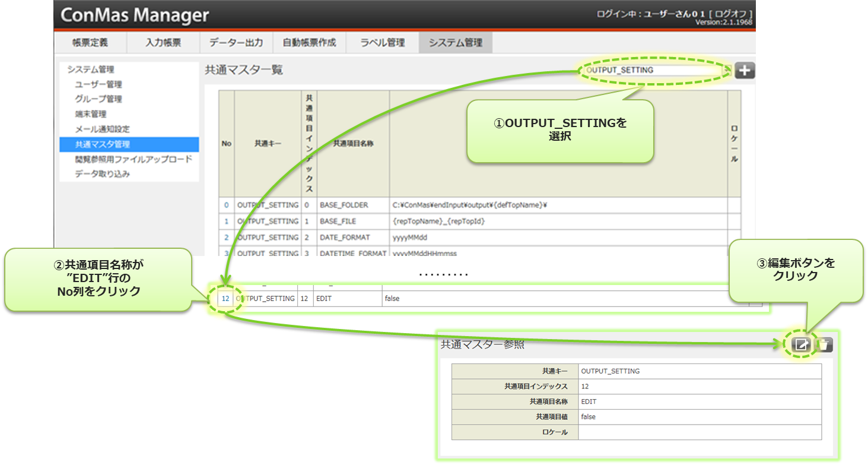Select the システム管理 tab
Image resolution: width=868 pixels, height=465 pixels.
(456, 43)
